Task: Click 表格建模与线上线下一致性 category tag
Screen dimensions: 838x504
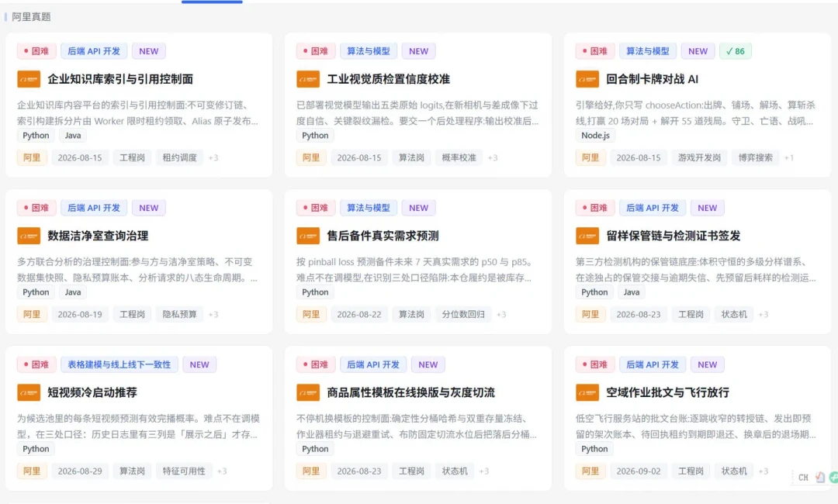Action: (x=119, y=364)
